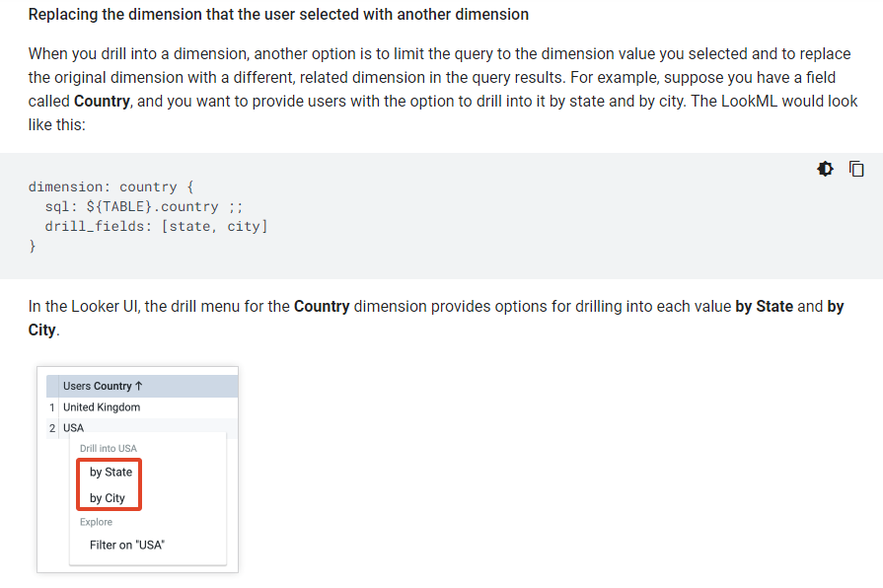Click the drill_fields line in code
The image size is (883, 588).
(157, 226)
